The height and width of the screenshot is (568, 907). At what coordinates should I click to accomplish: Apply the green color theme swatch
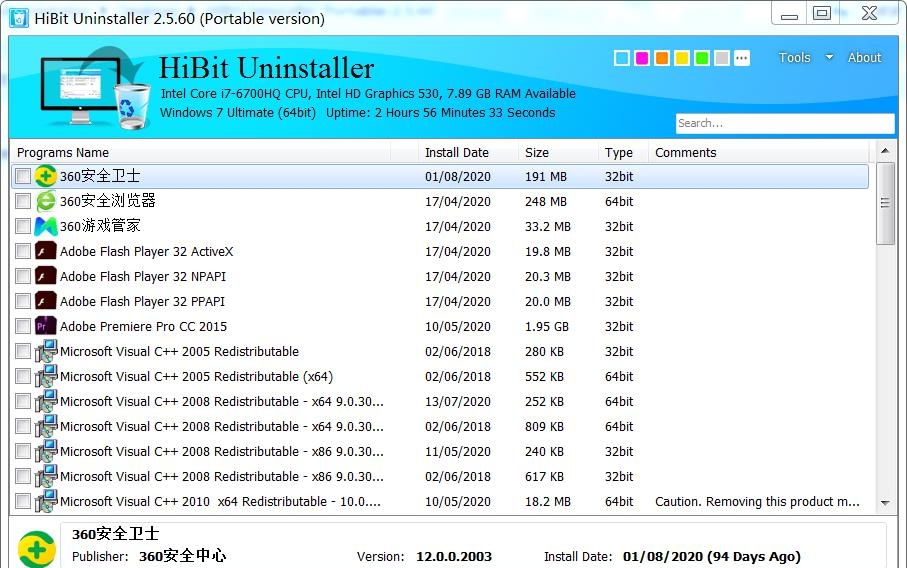pos(702,58)
